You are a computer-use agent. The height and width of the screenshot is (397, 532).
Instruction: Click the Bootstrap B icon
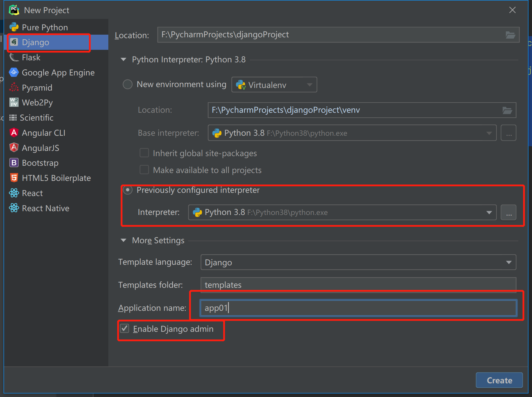(14, 163)
